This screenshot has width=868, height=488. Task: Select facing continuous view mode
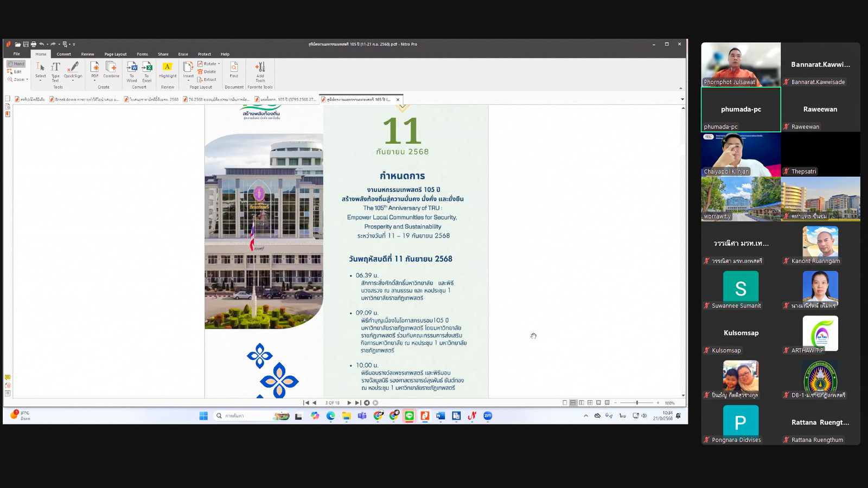point(590,403)
